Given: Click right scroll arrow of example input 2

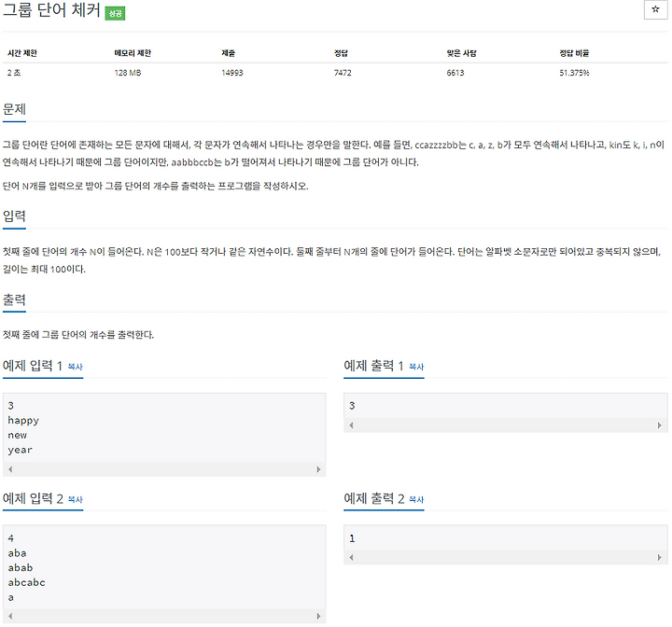Looking at the screenshot, I should (x=318, y=616).
